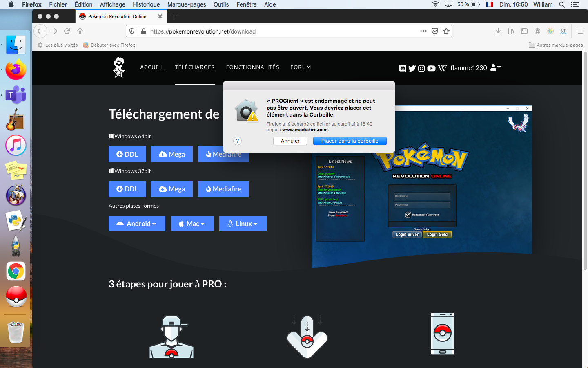Open the FONCTIONNALITÉS nav tab

point(253,67)
